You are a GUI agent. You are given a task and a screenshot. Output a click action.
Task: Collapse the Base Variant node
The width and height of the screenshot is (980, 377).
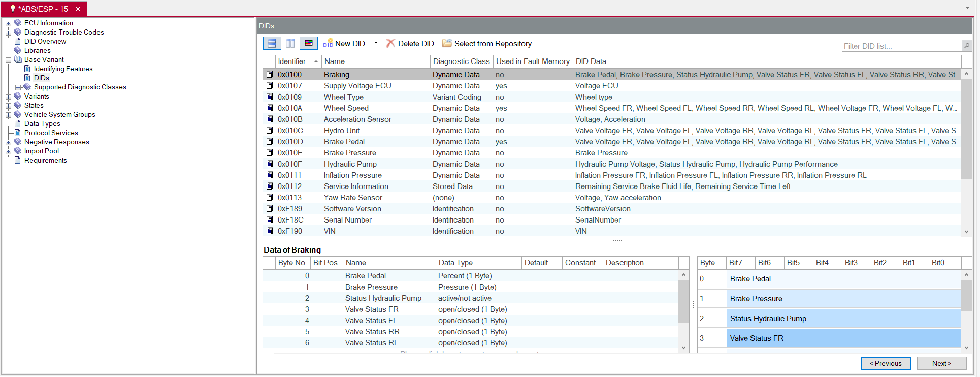pos(8,60)
